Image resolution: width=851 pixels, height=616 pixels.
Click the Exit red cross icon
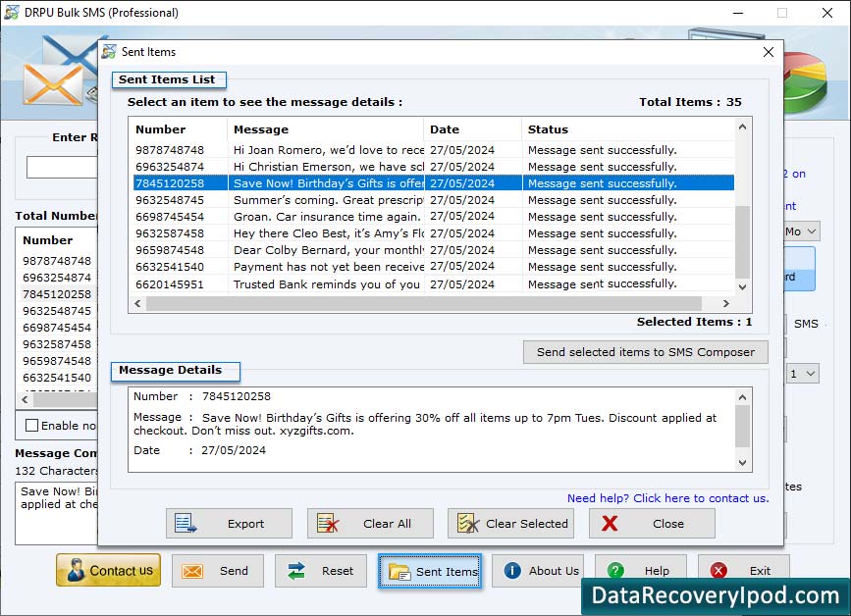[x=718, y=571]
